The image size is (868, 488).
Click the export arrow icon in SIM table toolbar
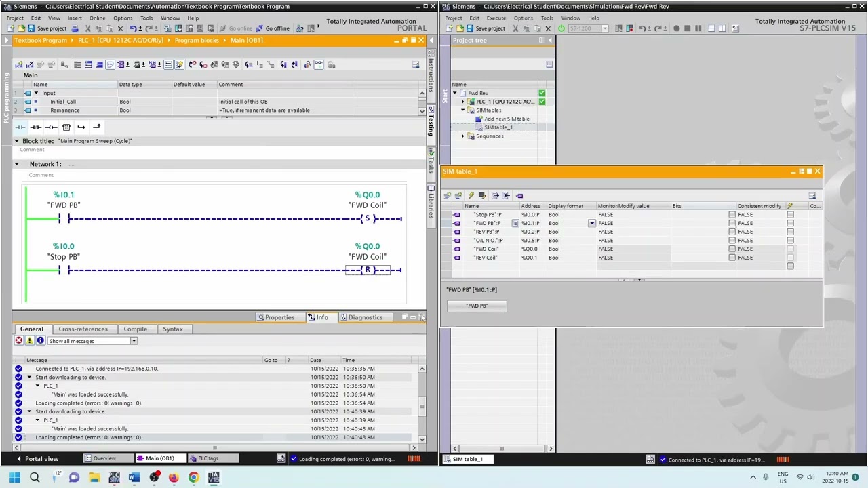pyautogui.click(x=495, y=195)
